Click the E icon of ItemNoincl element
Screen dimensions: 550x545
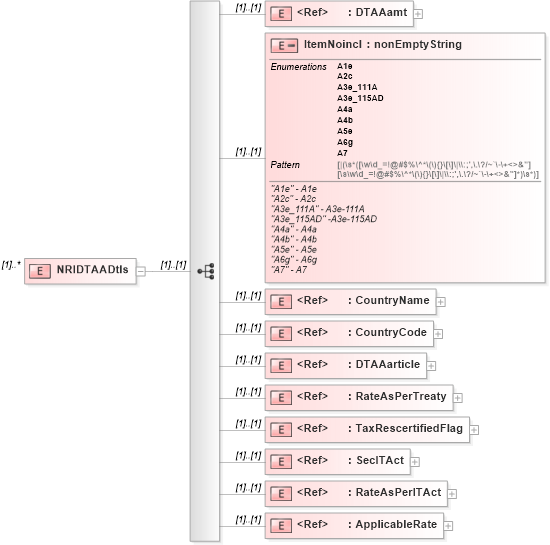pyautogui.click(x=284, y=46)
